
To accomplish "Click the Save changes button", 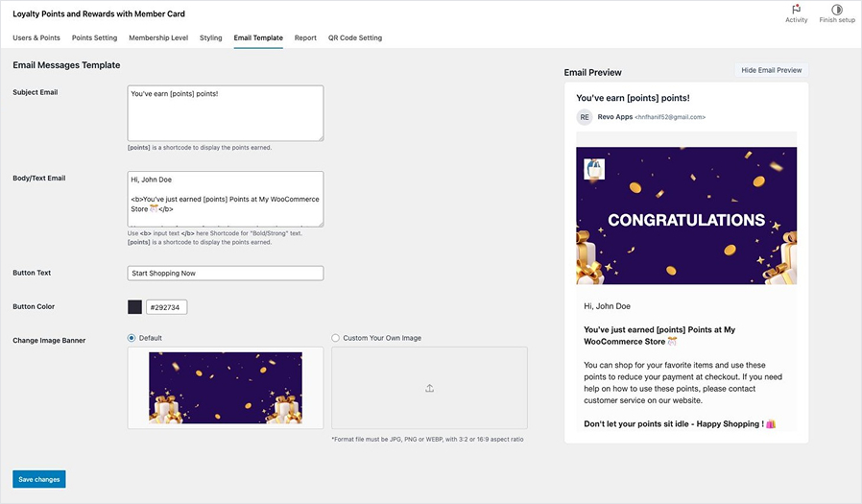I will (x=39, y=479).
